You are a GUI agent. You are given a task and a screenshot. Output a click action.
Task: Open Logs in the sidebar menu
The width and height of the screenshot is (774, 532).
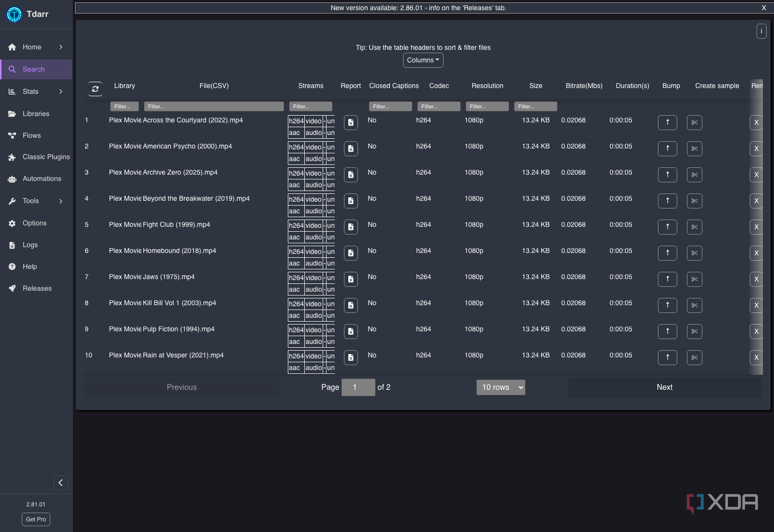point(36,245)
